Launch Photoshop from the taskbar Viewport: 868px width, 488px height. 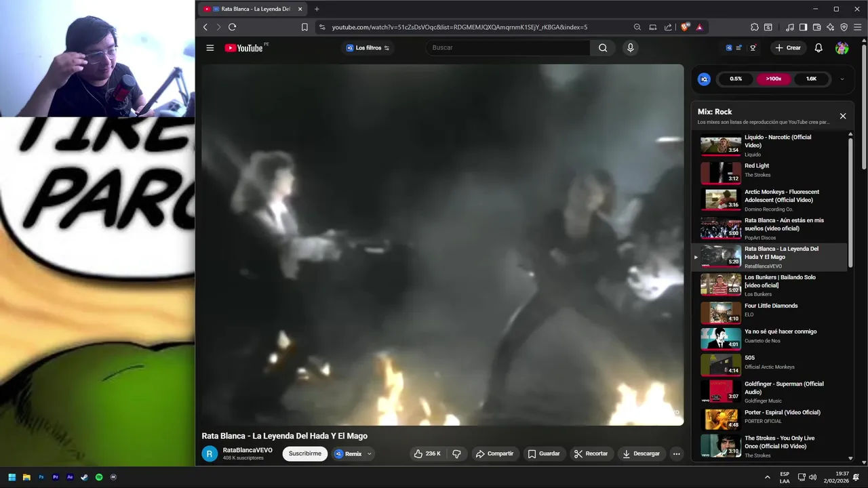(x=41, y=477)
